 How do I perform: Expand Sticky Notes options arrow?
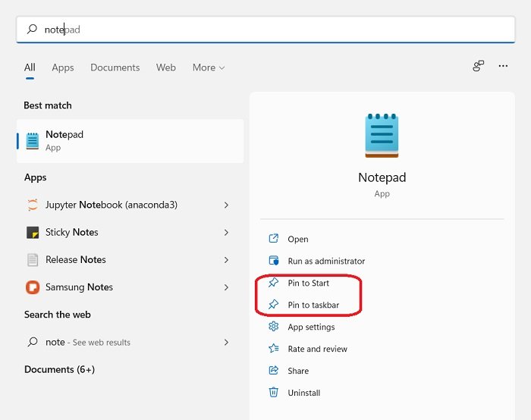tap(226, 232)
